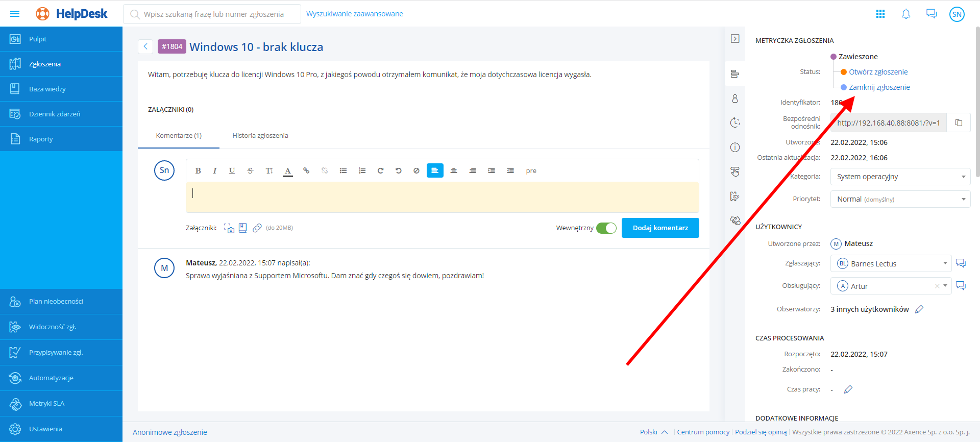This screenshot has width=980, height=442.
Task: Open the Kategoria dropdown
Action: tap(900, 177)
